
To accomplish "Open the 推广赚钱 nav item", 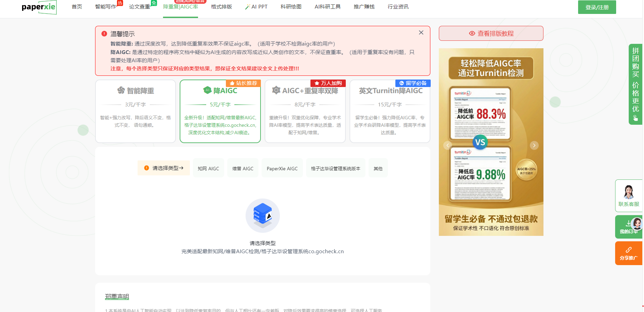I will [x=364, y=7].
